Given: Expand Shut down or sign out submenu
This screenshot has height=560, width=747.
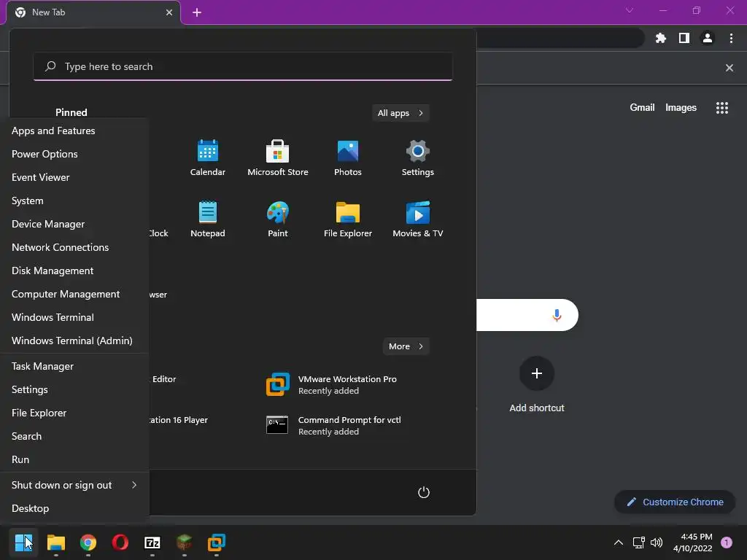Looking at the screenshot, I should pos(75,485).
